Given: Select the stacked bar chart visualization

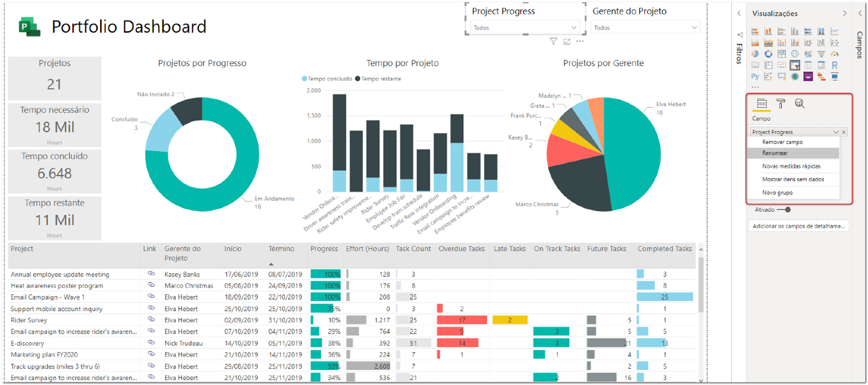Looking at the screenshot, I should 755,31.
